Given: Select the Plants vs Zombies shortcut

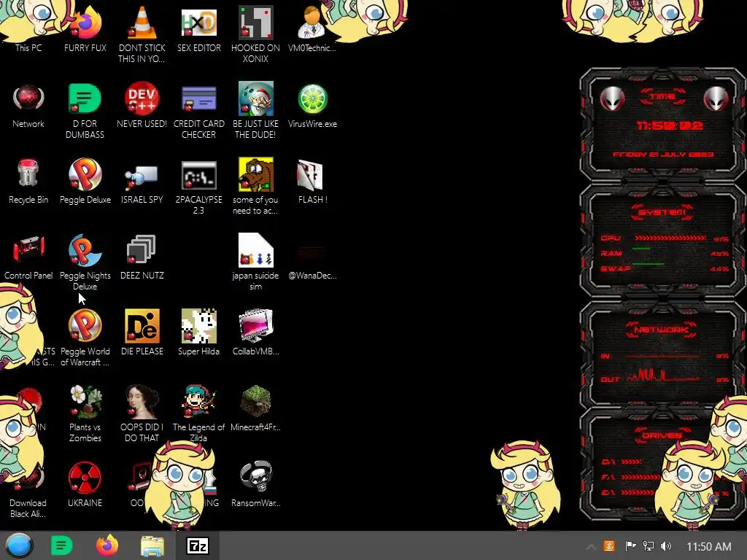Looking at the screenshot, I should (x=85, y=413).
